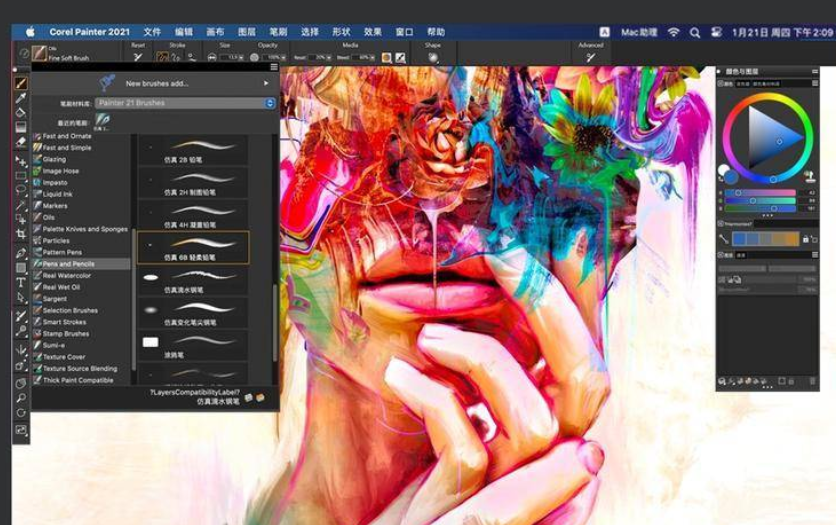Select the Pens and Pencils category

click(81, 264)
